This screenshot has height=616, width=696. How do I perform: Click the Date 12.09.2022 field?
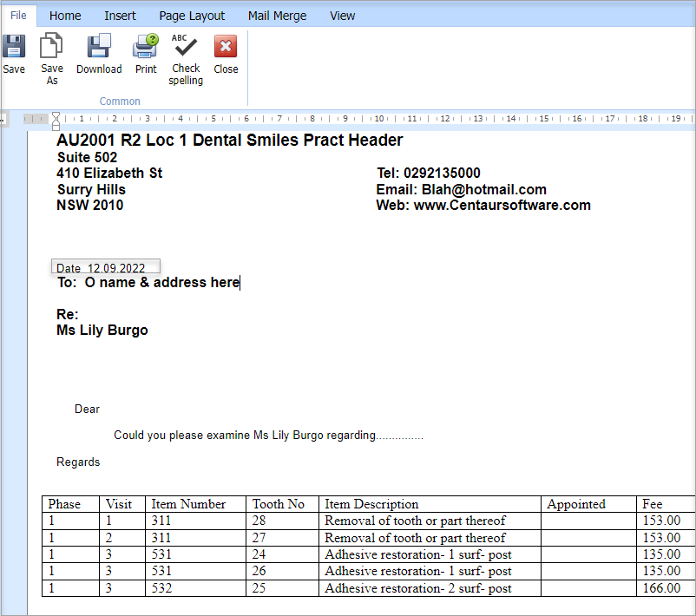click(106, 266)
